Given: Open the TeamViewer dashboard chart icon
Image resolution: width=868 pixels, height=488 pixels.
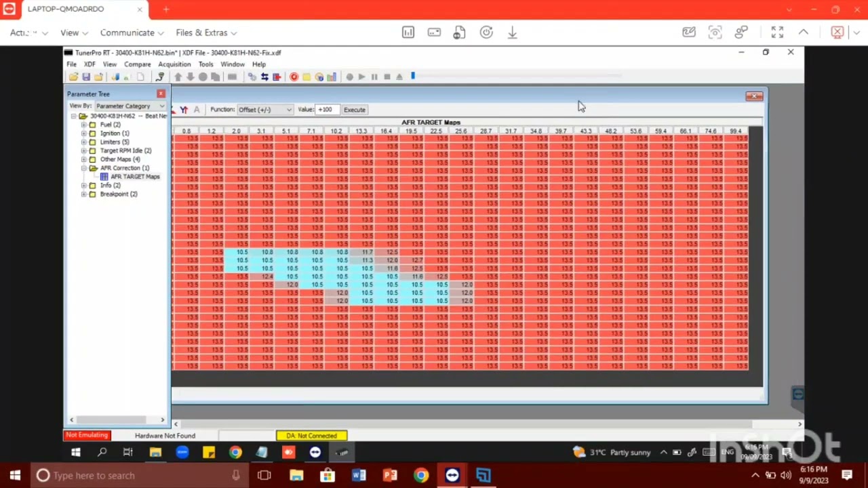Looking at the screenshot, I should coord(408,33).
